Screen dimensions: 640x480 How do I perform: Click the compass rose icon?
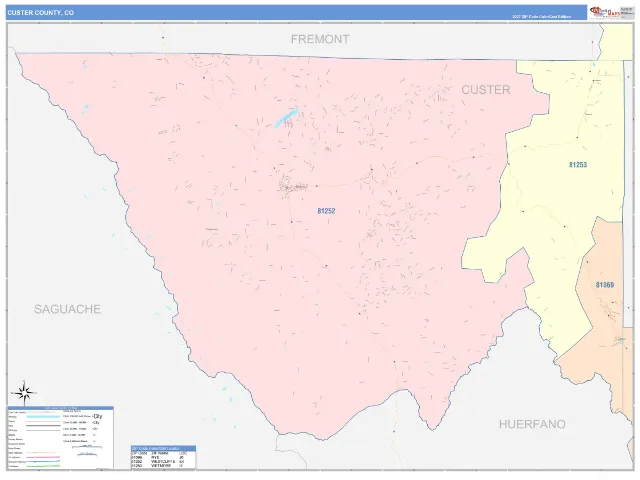pos(24,393)
